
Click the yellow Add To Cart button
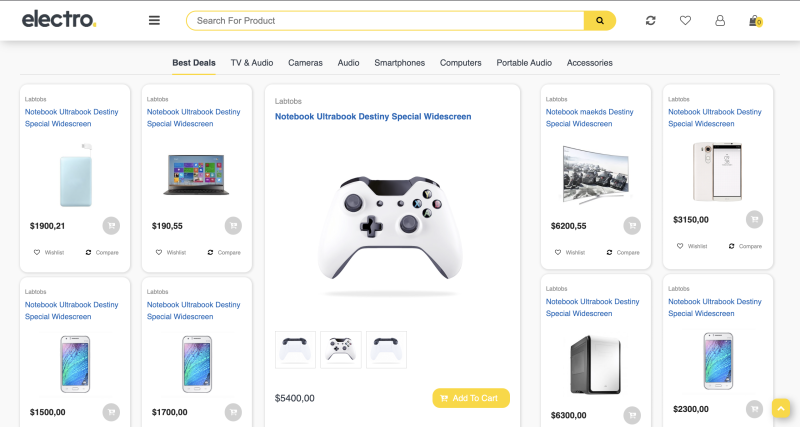pos(471,398)
